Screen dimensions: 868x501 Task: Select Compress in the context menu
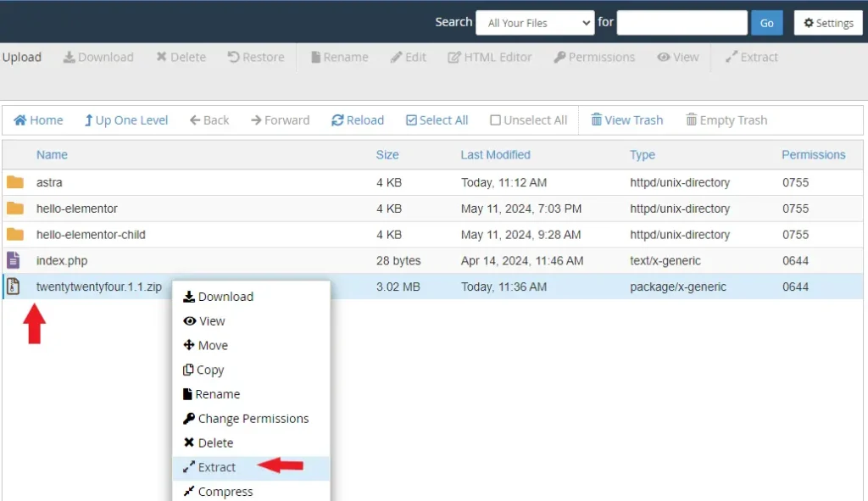click(225, 492)
